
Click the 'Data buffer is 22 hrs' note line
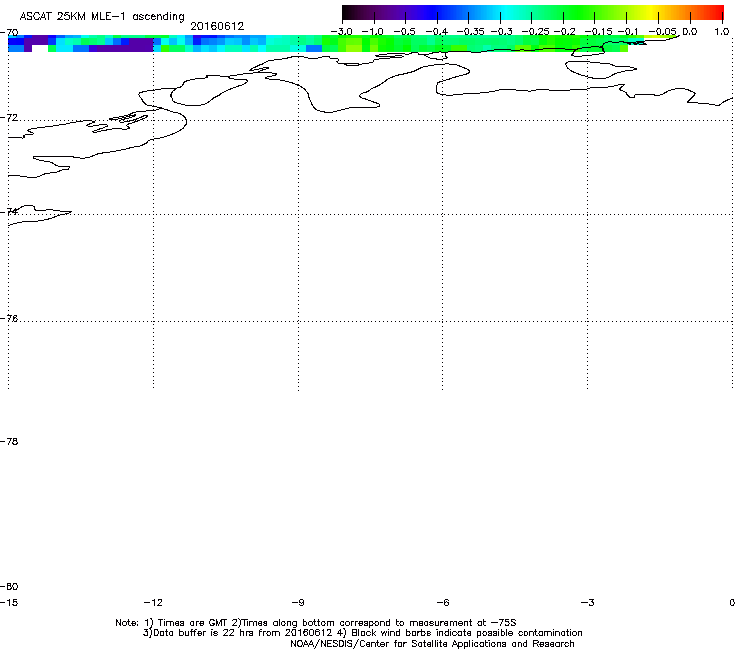362,633
